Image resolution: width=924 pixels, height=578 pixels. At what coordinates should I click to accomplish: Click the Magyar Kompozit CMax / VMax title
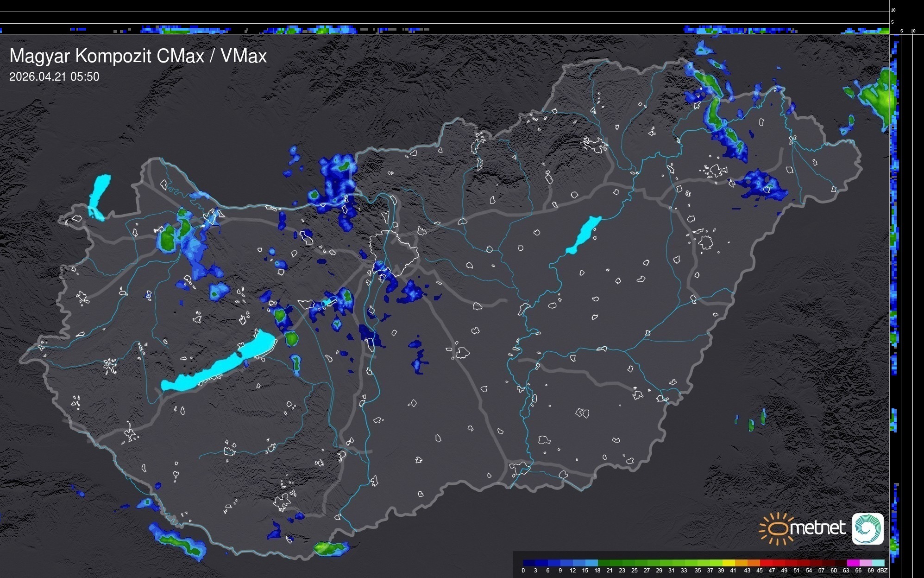(x=138, y=56)
